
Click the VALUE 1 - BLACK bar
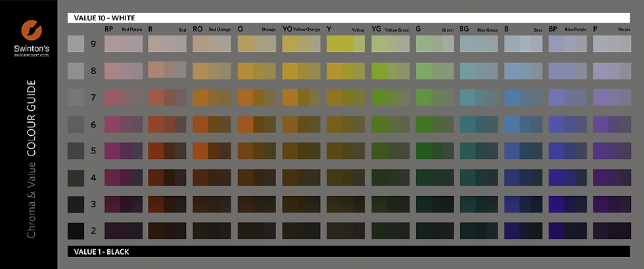pos(349,251)
